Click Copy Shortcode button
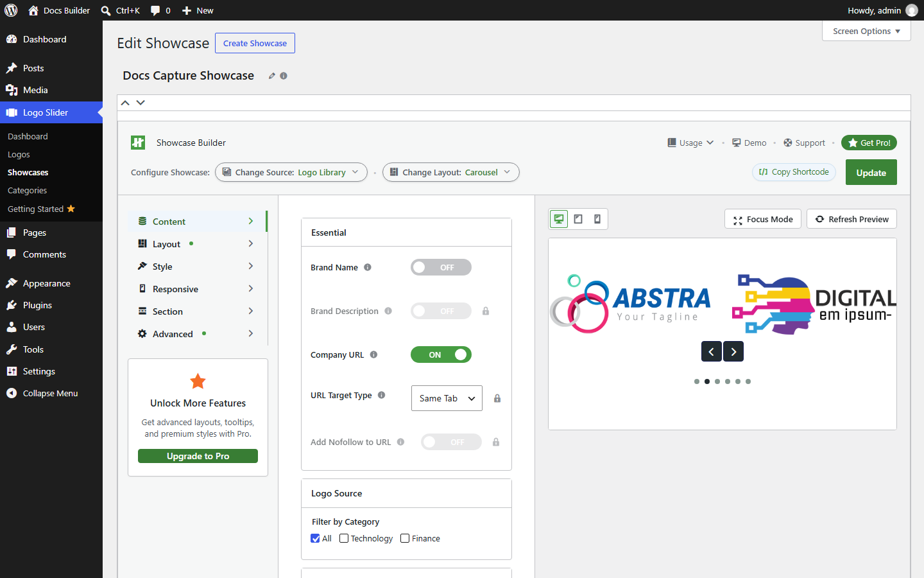Image resolution: width=924 pixels, height=578 pixels. [794, 172]
